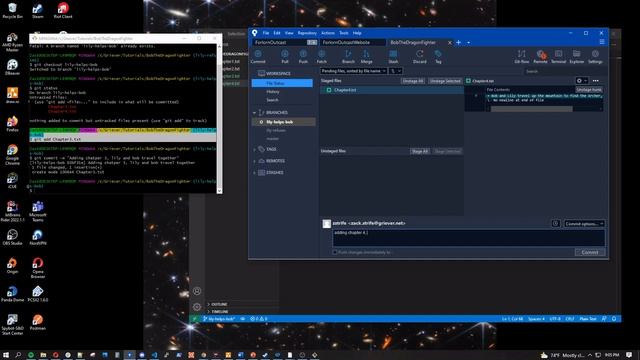
Task: Click the Stage All button
Action: (x=420, y=151)
